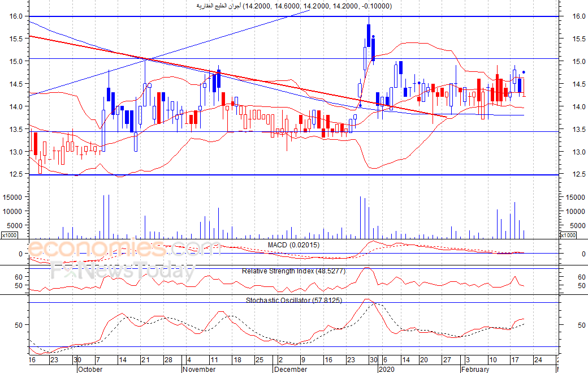The width and height of the screenshot is (588, 373).
Task: Click the date label 17 in February
Action: click(515, 360)
